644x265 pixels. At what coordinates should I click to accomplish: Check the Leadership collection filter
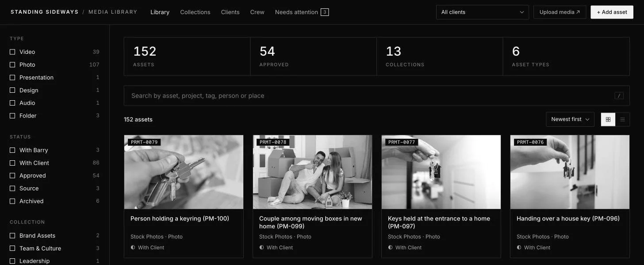point(12,261)
